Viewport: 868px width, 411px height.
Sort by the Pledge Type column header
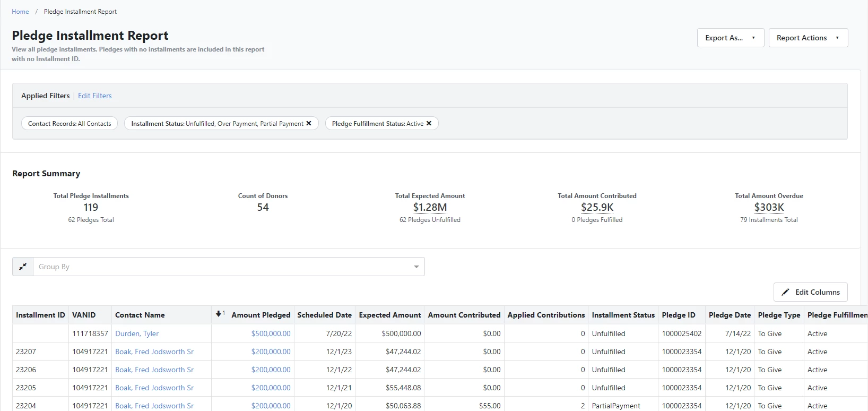(x=779, y=315)
